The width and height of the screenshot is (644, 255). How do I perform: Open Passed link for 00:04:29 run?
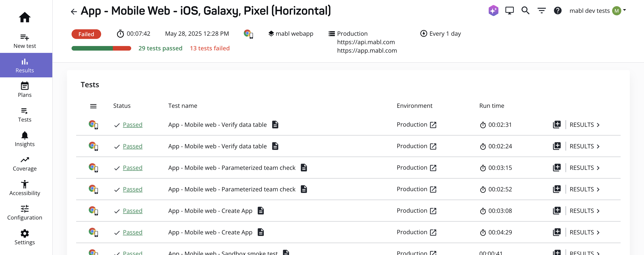pyautogui.click(x=133, y=232)
